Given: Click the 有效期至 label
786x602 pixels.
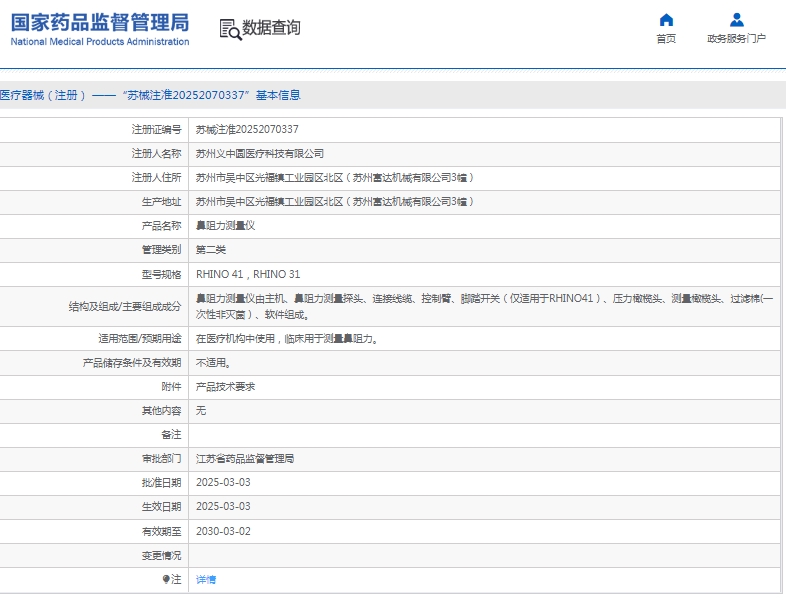Looking at the screenshot, I should (x=161, y=531).
